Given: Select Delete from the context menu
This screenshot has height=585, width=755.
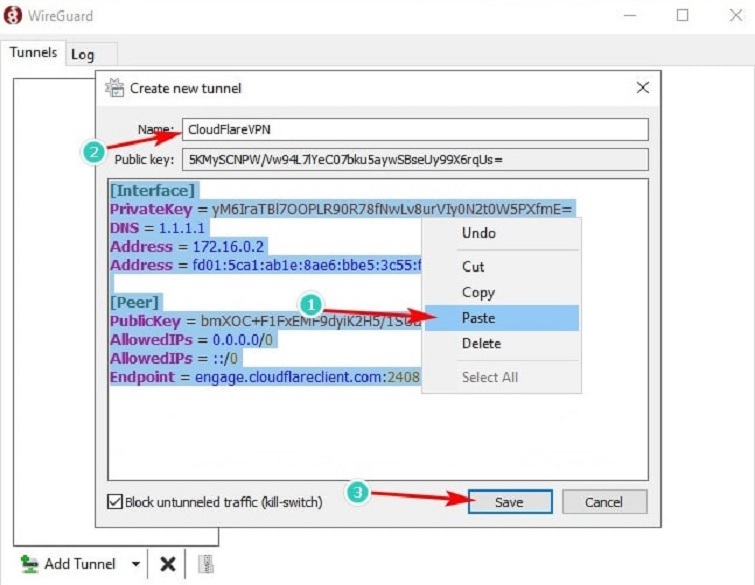Looking at the screenshot, I should click(481, 343).
